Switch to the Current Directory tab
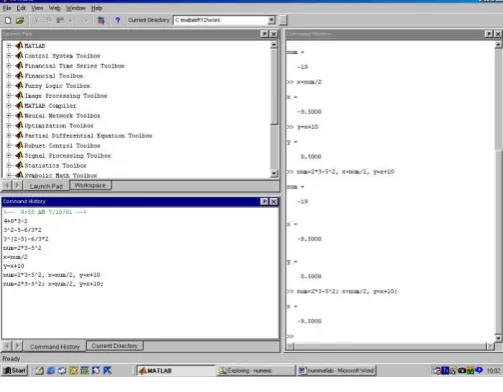This screenshot has width=503, height=392. [114, 346]
